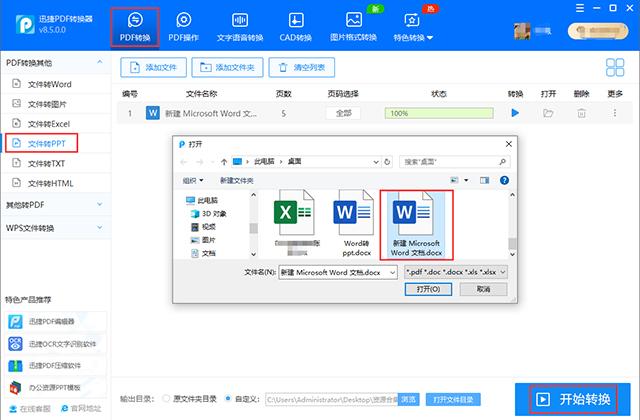This screenshot has height=420, width=640.
Task: Select 文件转图片 in sidebar
Action: (x=56, y=104)
